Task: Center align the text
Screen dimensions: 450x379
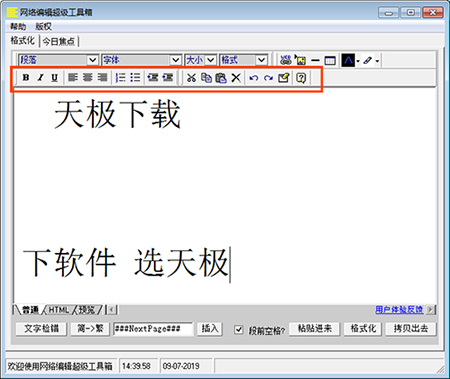Action: (88, 78)
